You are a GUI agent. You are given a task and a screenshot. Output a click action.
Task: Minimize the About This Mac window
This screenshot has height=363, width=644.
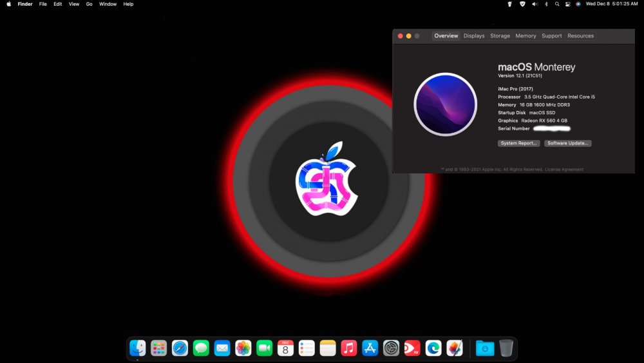pyautogui.click(x=409, y=36)
